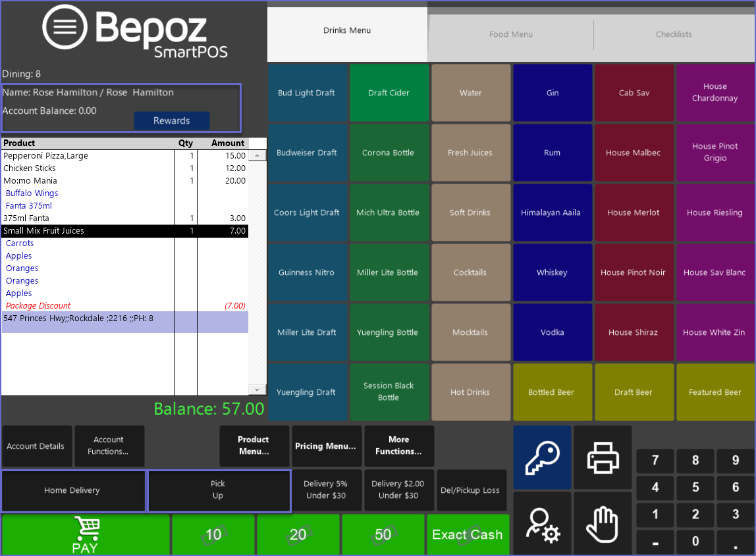756x556 pixels.
Task: Open the user settings gear icon
Action: [543, 524]
